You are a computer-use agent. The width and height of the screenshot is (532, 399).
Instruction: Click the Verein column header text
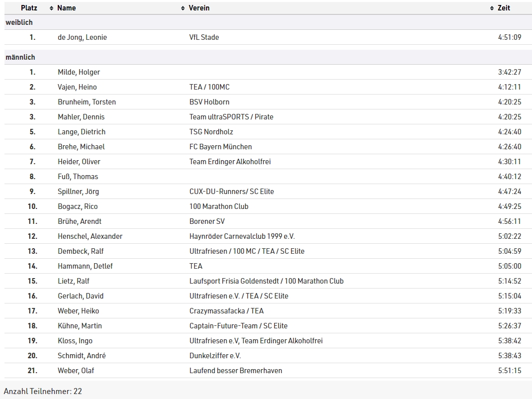[199, 8]
